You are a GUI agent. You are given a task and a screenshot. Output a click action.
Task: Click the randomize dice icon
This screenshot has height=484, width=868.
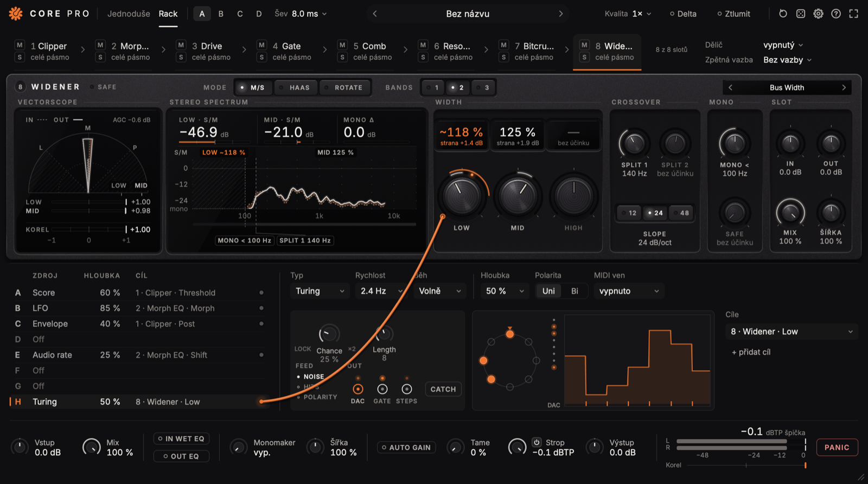click(801, 14)
